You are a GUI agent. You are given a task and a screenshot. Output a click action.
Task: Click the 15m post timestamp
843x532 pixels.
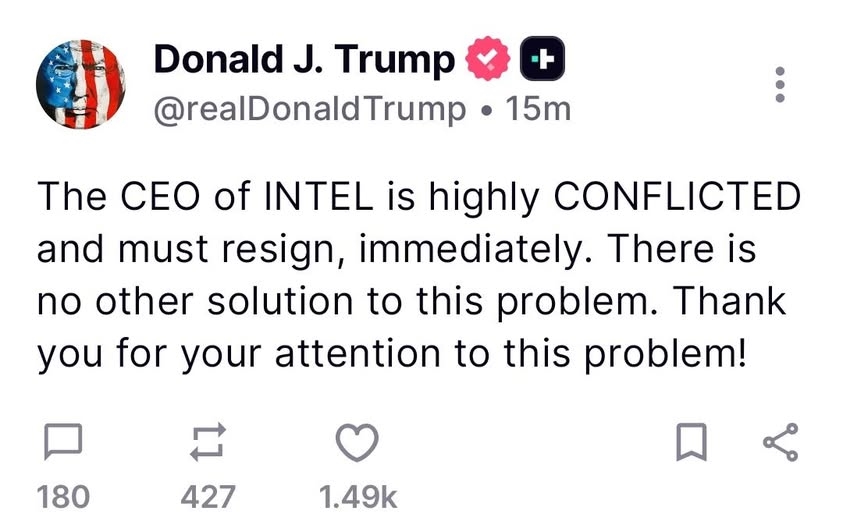[x=538, y=110]
